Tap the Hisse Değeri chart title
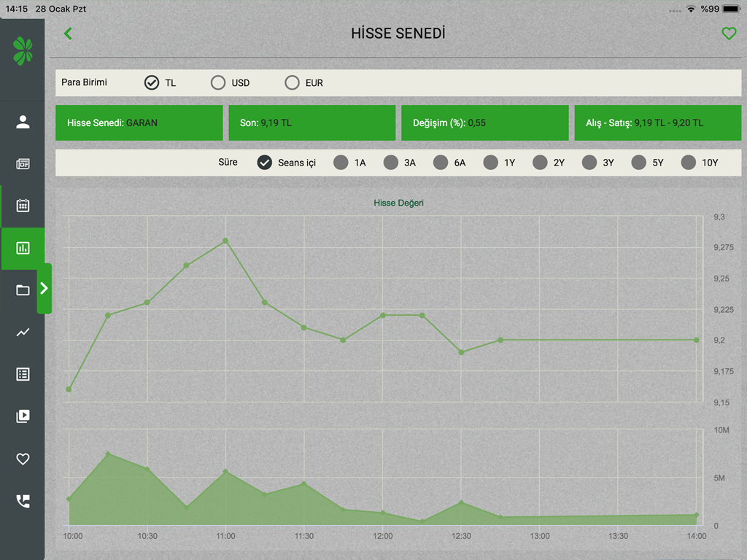 point(398,203)
